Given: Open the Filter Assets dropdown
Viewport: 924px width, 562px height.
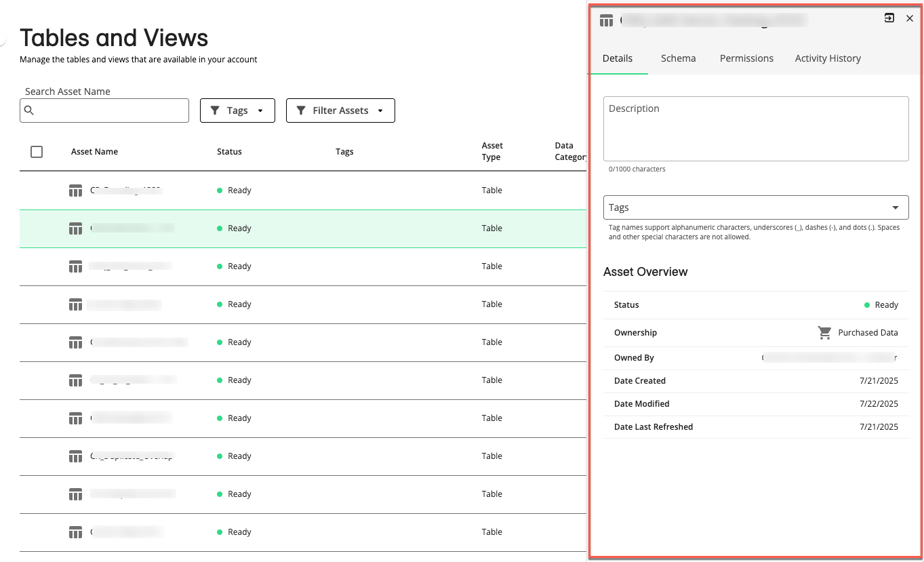Looking at the screenshot, I should 340,111.
